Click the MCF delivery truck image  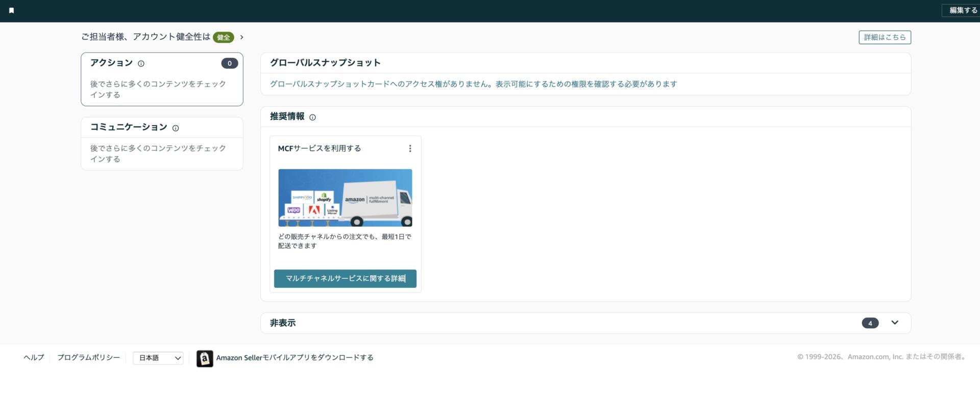tap(345, 198)
